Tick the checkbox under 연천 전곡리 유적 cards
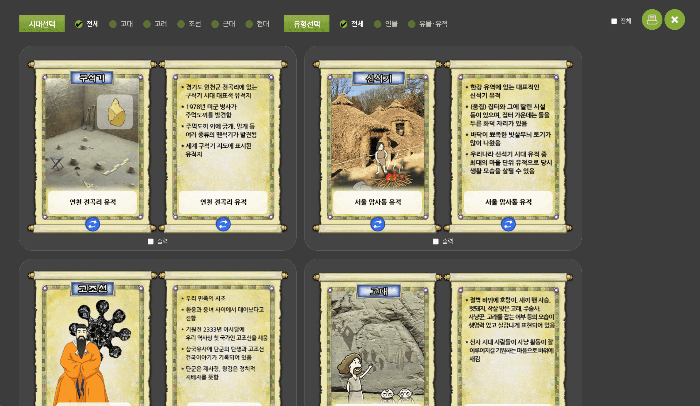The image size is (700, 406). coord(150,241)
